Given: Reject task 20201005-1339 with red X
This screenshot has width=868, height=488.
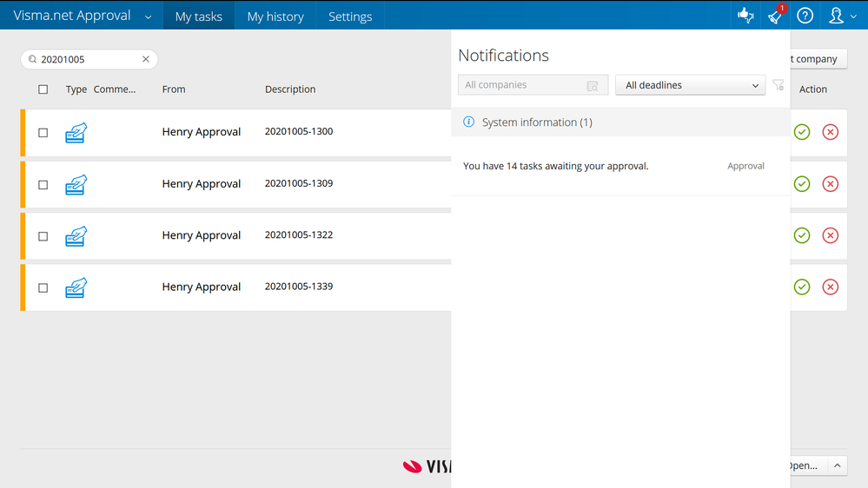Looking at the screenshot, I should pos(831,287).
